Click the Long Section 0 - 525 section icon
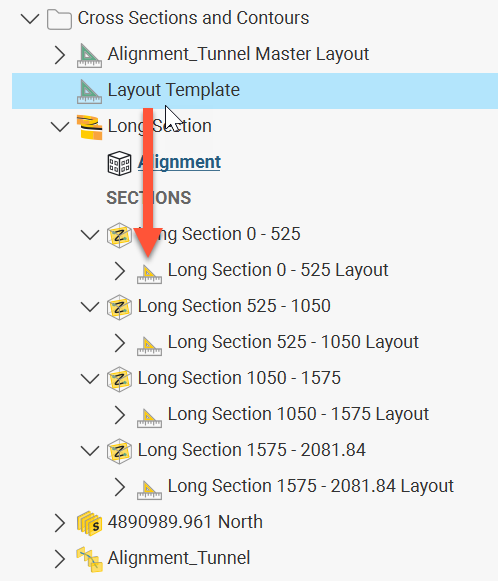The width and height of the screenshot is (498, 581). [119, 235]
